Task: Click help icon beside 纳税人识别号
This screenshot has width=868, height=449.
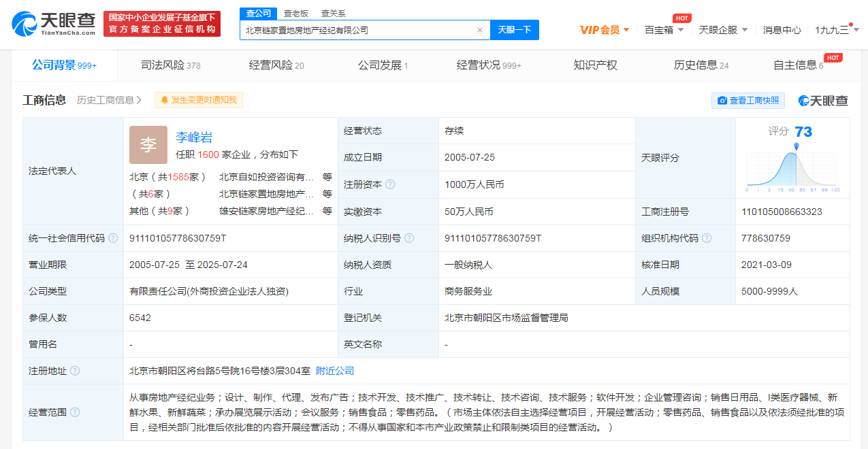Action: click(x=409, y=238)
